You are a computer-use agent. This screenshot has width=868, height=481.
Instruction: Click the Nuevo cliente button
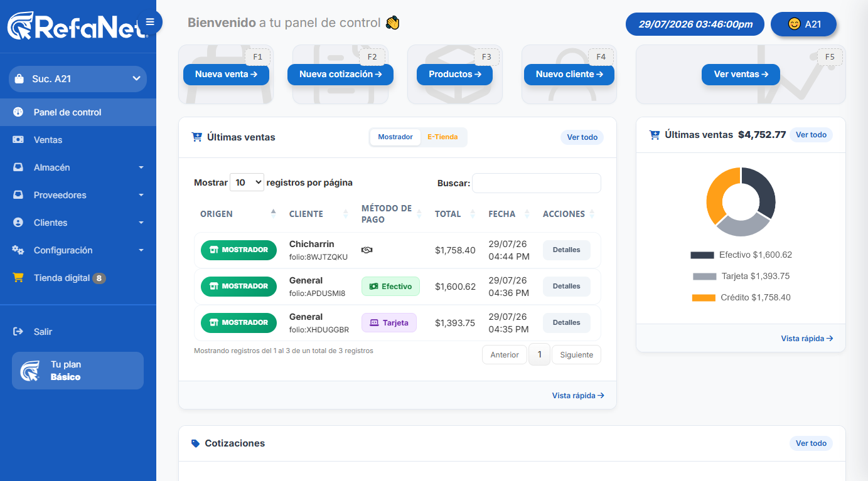pyautogui.click(x=569, y=75)
